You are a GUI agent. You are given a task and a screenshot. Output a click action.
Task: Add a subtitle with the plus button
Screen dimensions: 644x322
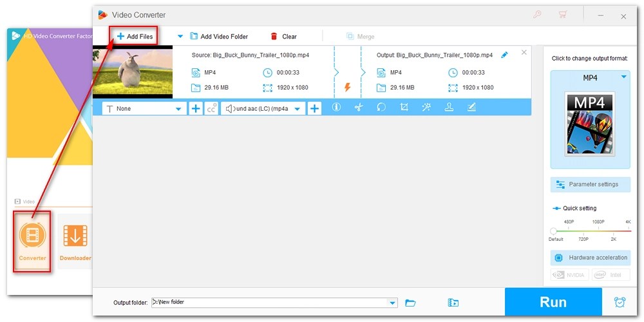coord(196,109)
